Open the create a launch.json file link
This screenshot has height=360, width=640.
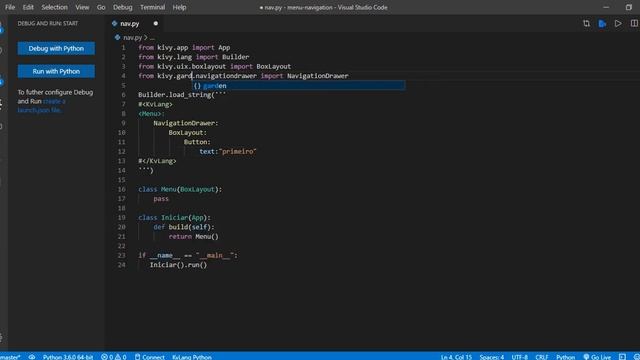click(41, 106)
